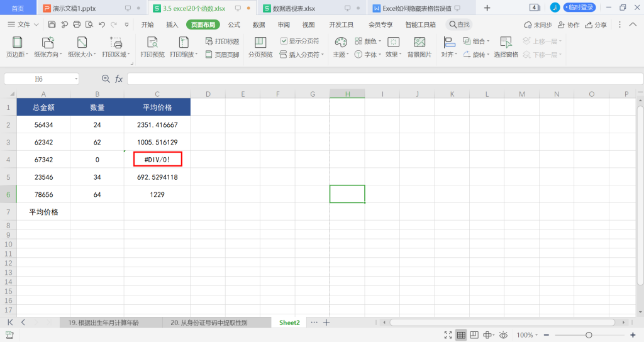Click 页眉页脚 header and footer
Screen dimensions: 644x342
[222, 55]
